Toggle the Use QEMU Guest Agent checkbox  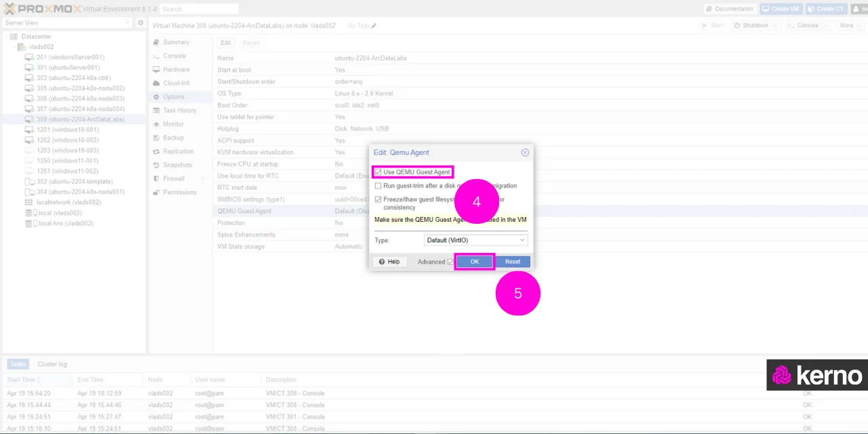[x=378, y=172]
